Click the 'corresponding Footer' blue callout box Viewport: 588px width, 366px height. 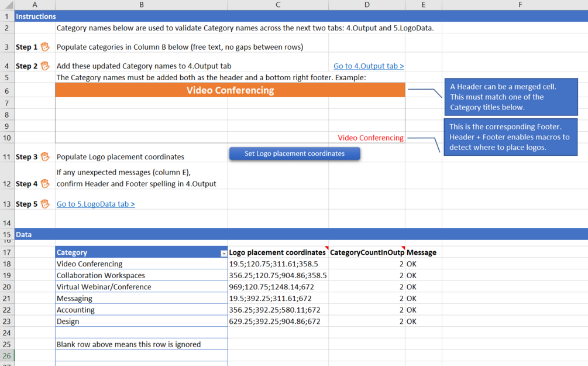click(x=511, y=137)
